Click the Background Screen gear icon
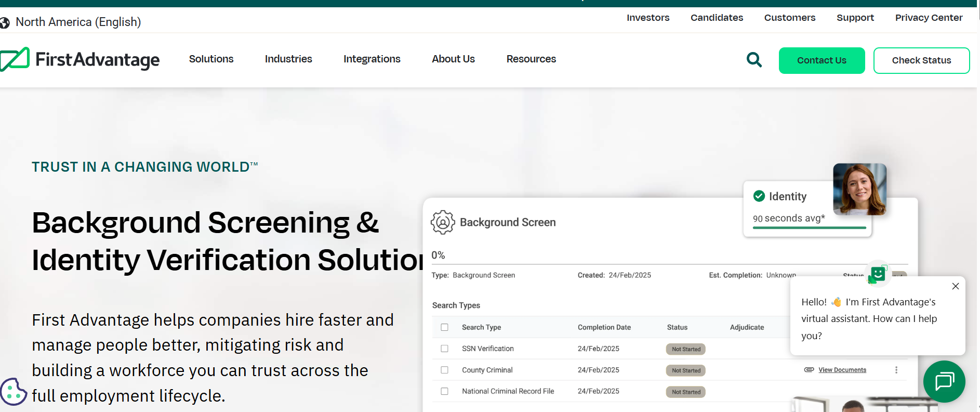The width and height of the screenshot is (980, 412). coord(443,222)
